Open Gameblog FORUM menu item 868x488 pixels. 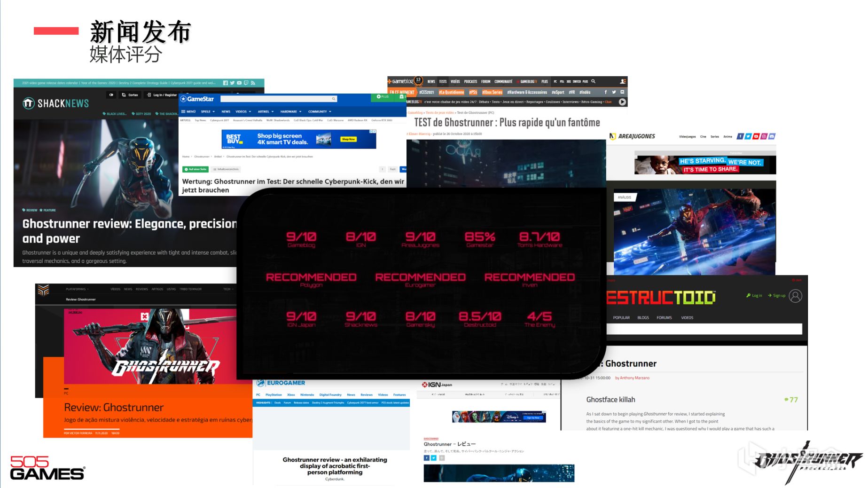click(485, 81)
